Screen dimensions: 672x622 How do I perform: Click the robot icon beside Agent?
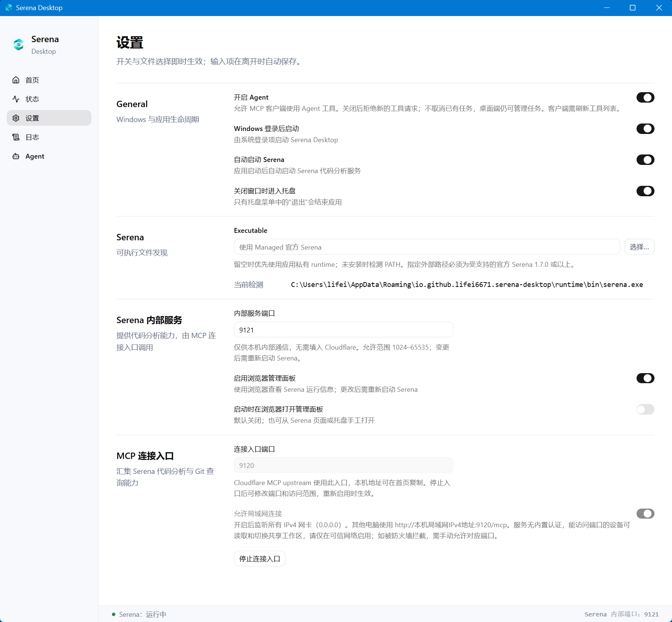pos(16,156)
